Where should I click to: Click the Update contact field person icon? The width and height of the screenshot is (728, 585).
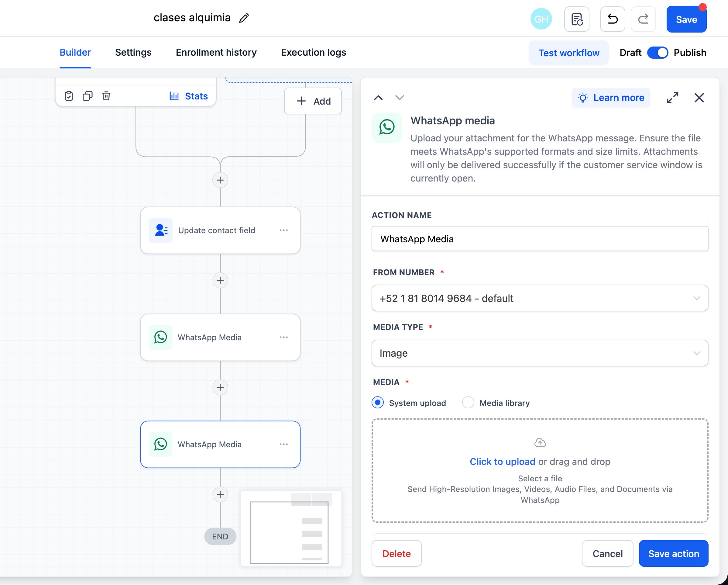[160, 230]
